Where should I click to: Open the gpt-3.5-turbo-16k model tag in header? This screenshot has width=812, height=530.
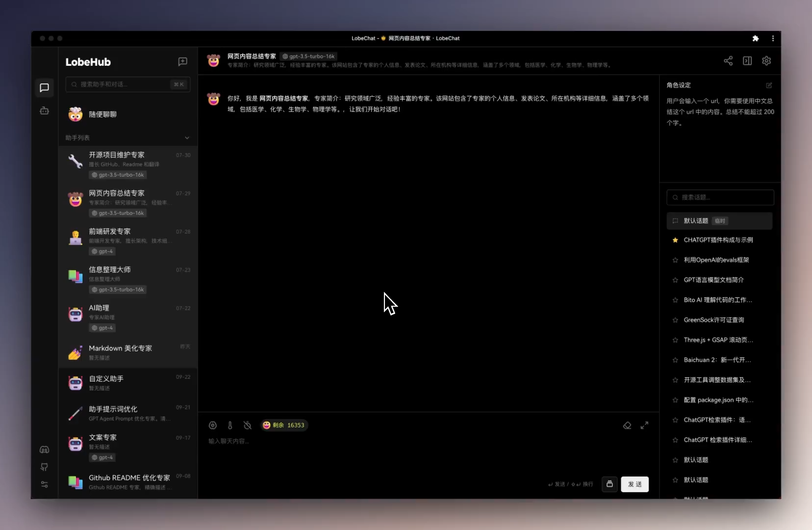coord(309,56)
